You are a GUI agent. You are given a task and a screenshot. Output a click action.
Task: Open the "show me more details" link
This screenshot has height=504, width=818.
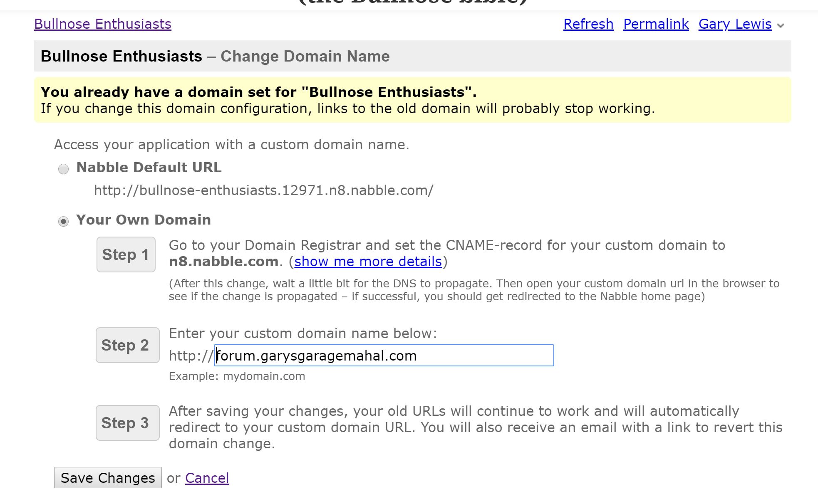click(x=368, y=262)
